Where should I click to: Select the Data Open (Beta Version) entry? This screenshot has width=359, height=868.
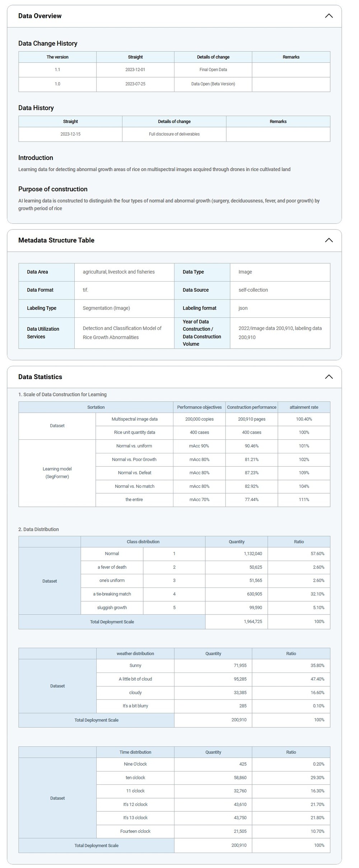pos(213,84)
